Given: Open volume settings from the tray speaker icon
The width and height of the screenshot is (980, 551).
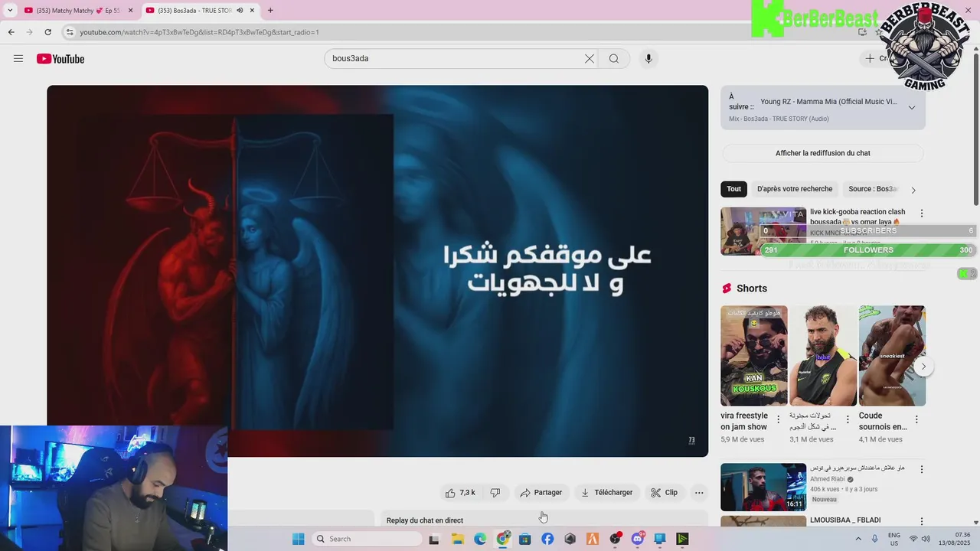Looking at the screenshot, I should tap(926, 539).
